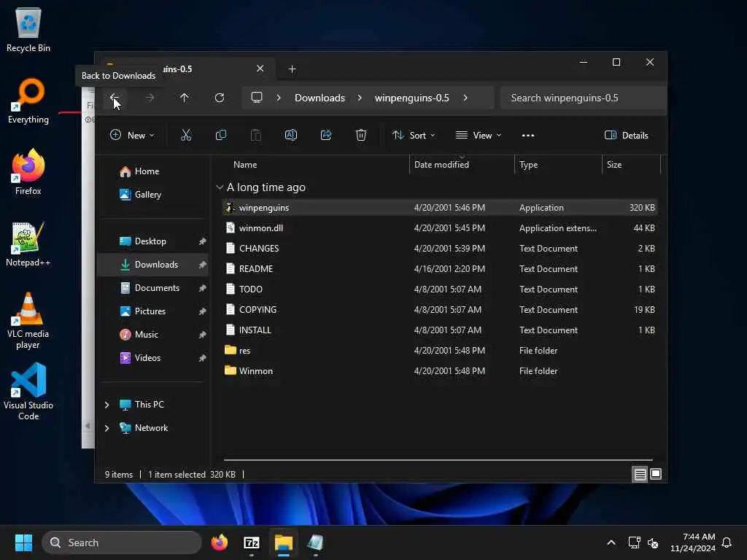The image size is (747, 560).
Task: Click the Up one level arrow
Action: pyautogui.click(x=185, y=98)
